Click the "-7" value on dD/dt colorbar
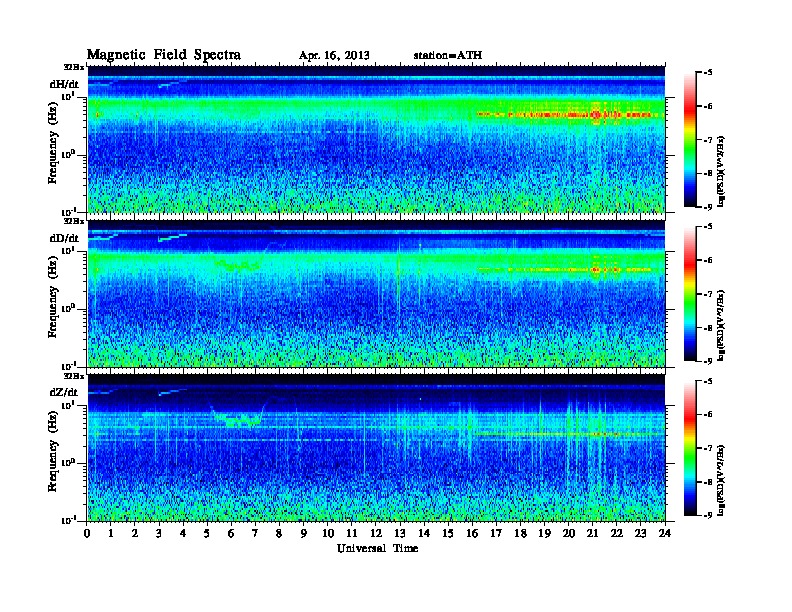Viewport: 792px width, 612px height. click(708, 294)
